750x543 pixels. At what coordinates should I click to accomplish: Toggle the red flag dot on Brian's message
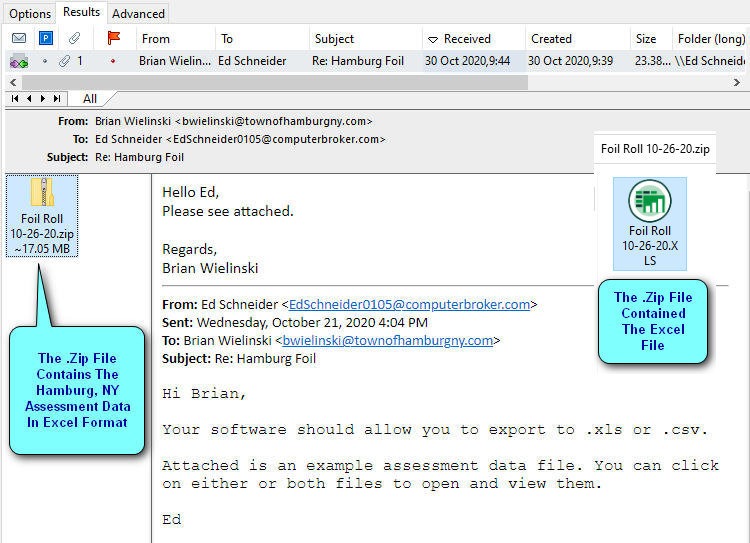(x=113, y=61)
